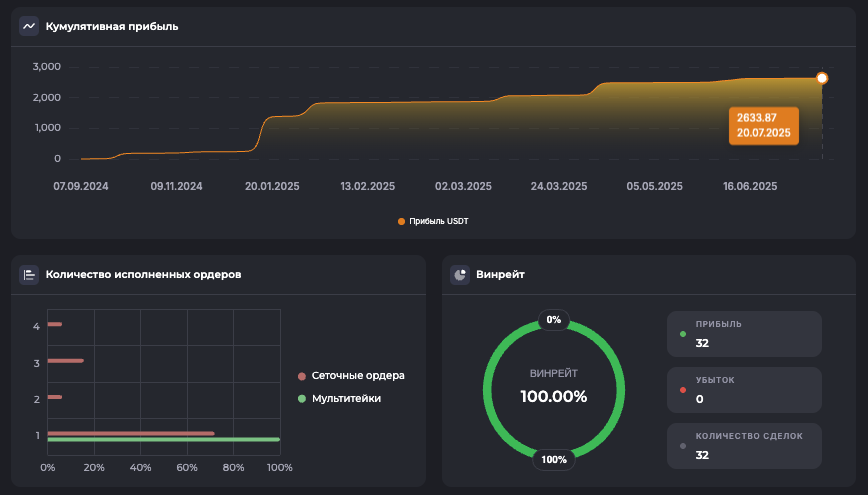Click the 100% badge below the winrate ring
Image resolution: width=868 pixels, height=495 pixels.
click(x=553, y=460)
